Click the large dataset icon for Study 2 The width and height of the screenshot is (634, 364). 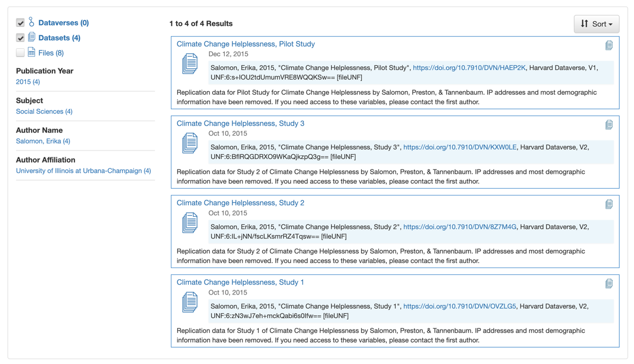[x=189, y=223]
